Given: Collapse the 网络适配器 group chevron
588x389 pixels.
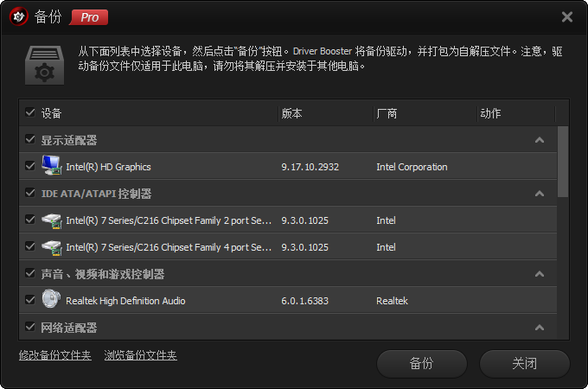Looking at the screenshot, I should tap(540, 328).
